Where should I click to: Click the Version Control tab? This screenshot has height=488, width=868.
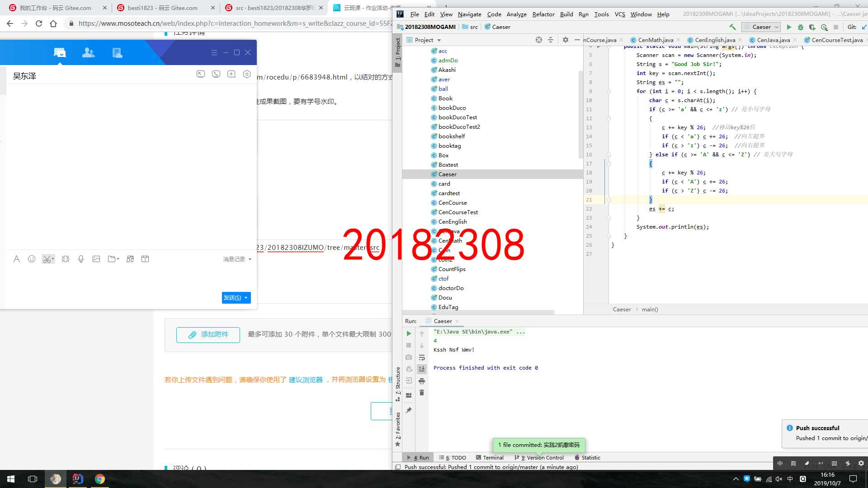[x=539, y=458]
